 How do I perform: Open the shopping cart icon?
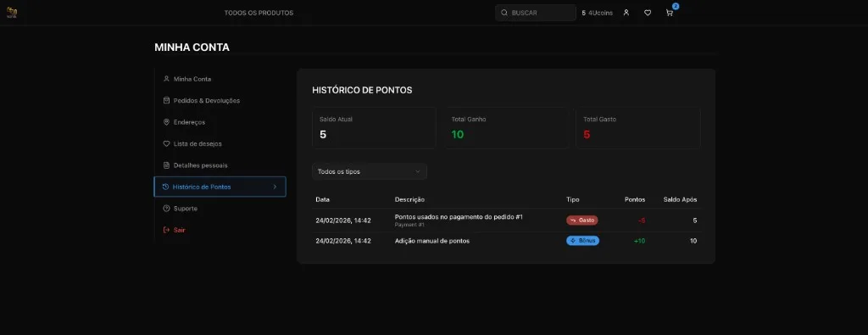click(670, 13)
